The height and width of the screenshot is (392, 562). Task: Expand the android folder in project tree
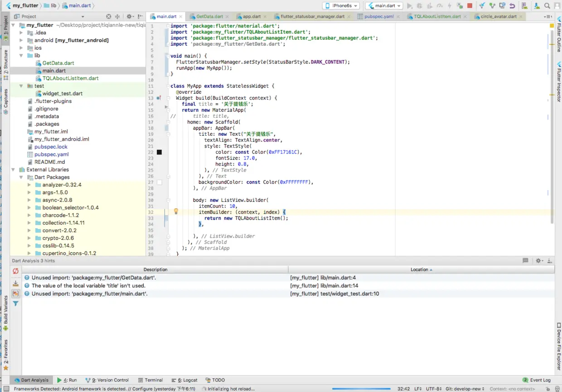point(21,40)
